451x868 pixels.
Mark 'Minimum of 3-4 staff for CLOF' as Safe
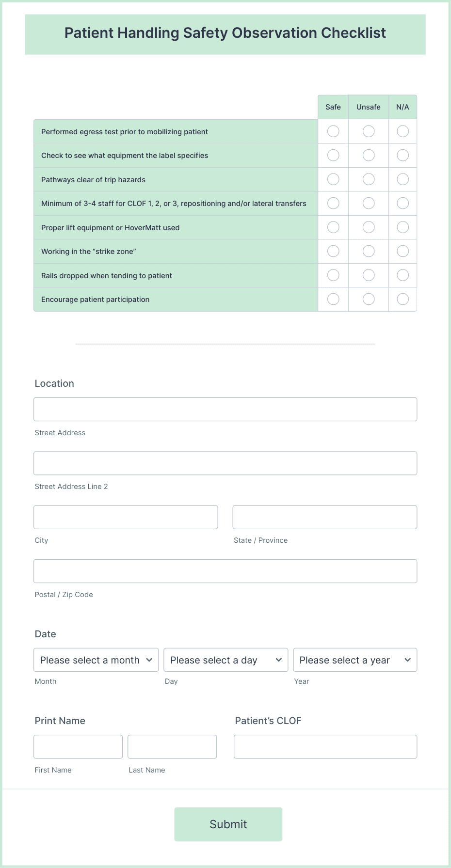pos(333,203)
